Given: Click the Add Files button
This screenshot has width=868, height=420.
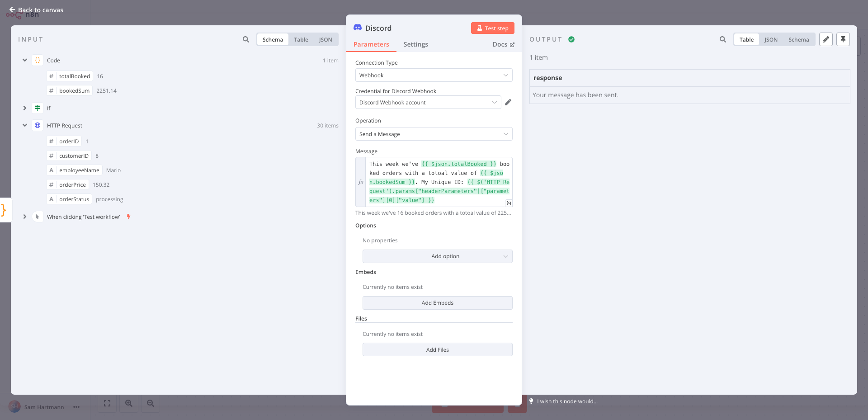Looking at the screenshot, I should (x=437, y=349).
